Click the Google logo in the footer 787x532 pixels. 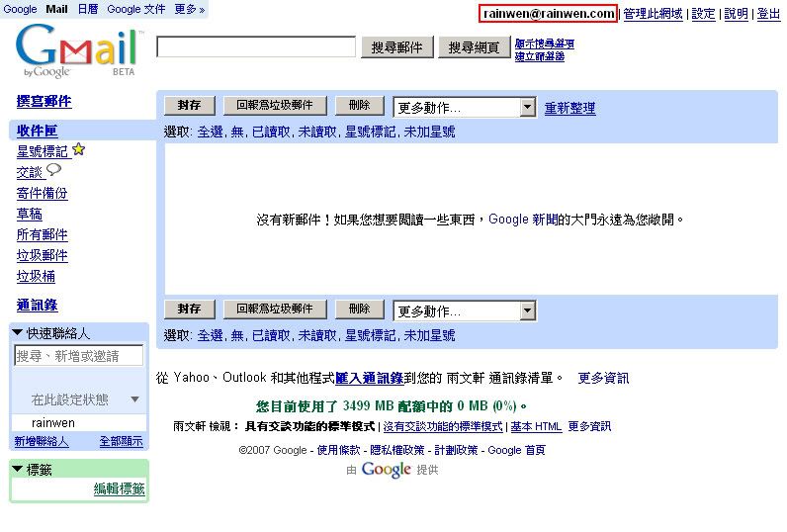point(386,470)
